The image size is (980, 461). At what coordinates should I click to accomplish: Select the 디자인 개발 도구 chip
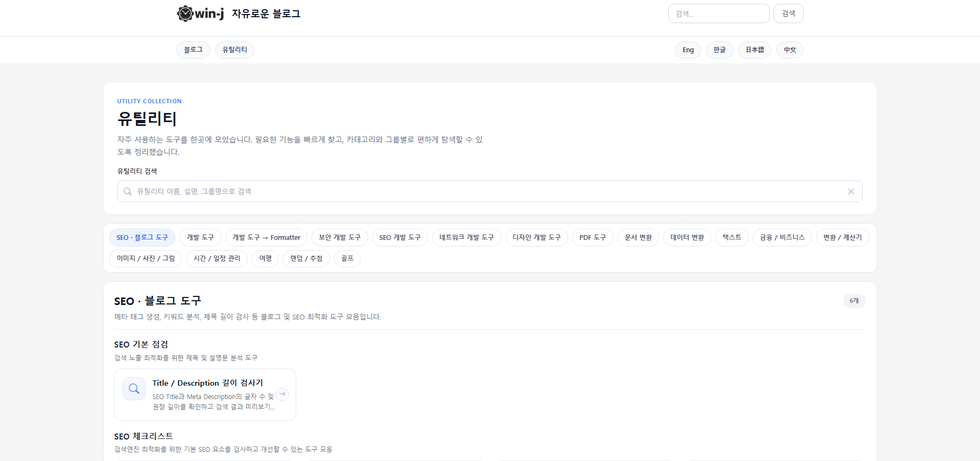pos(537,237)
